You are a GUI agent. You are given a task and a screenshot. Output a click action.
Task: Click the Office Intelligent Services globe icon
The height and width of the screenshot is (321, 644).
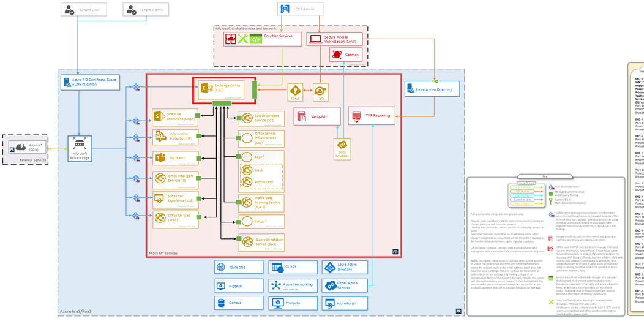click(160, 179)
